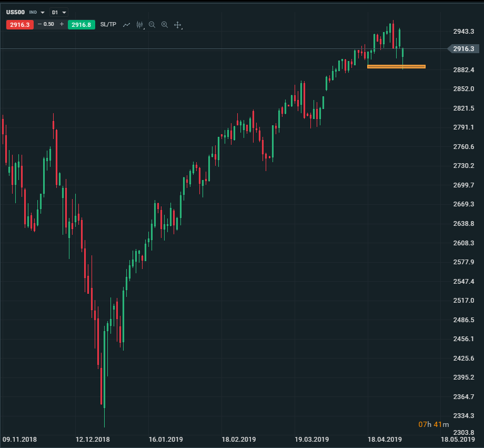This screenshot has width=484, height=448.
Task: Click the IND category dropdown arrow
Action: [x=43, y=12]
